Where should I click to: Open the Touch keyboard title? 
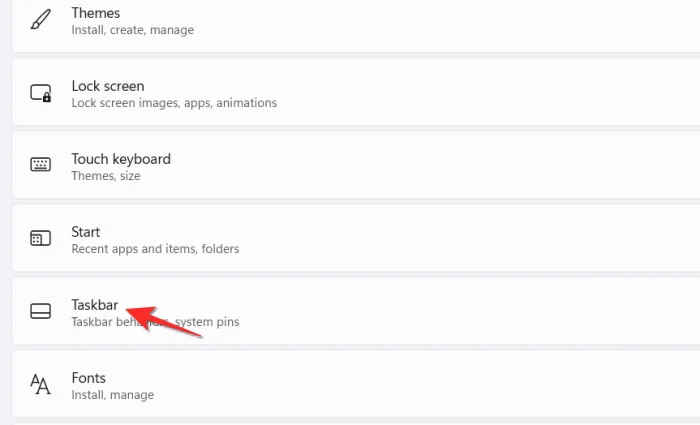click(x=121, y=159)
